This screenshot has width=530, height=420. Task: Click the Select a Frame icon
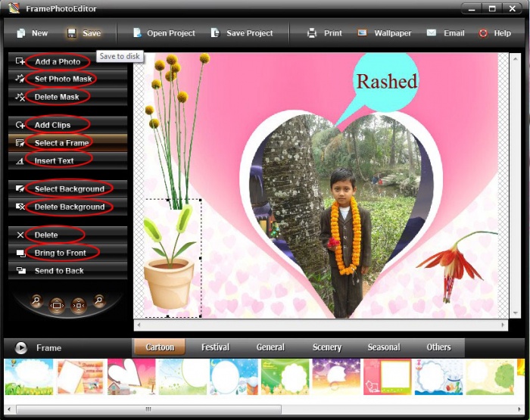(20, 143)
